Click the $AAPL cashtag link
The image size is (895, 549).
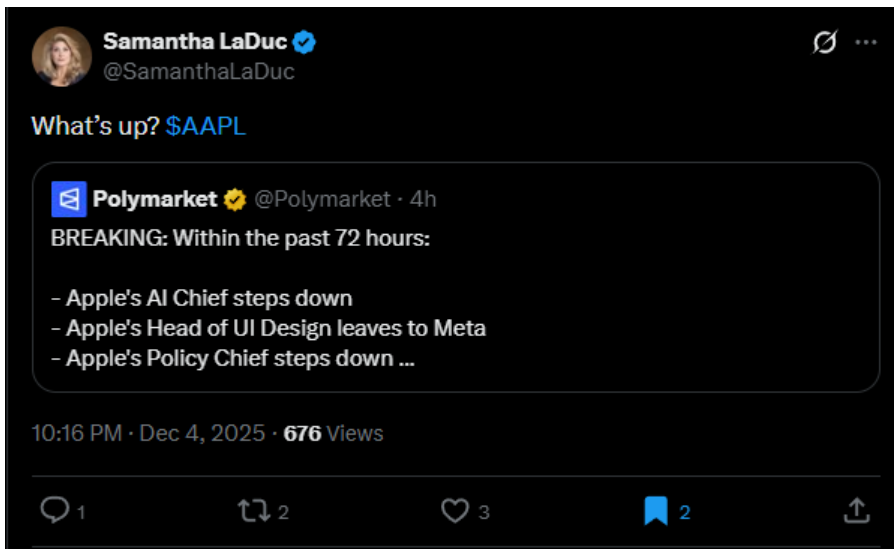coord(206,127)
